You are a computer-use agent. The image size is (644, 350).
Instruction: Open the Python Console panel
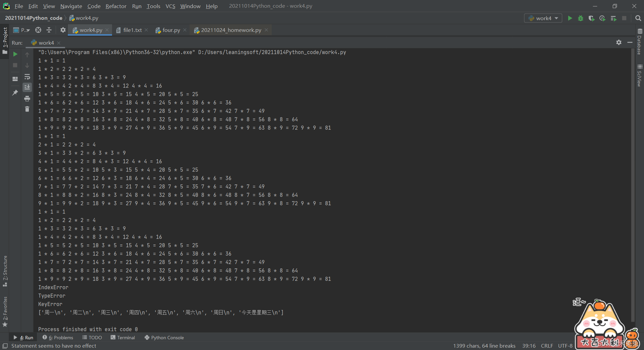coord(167,338)
